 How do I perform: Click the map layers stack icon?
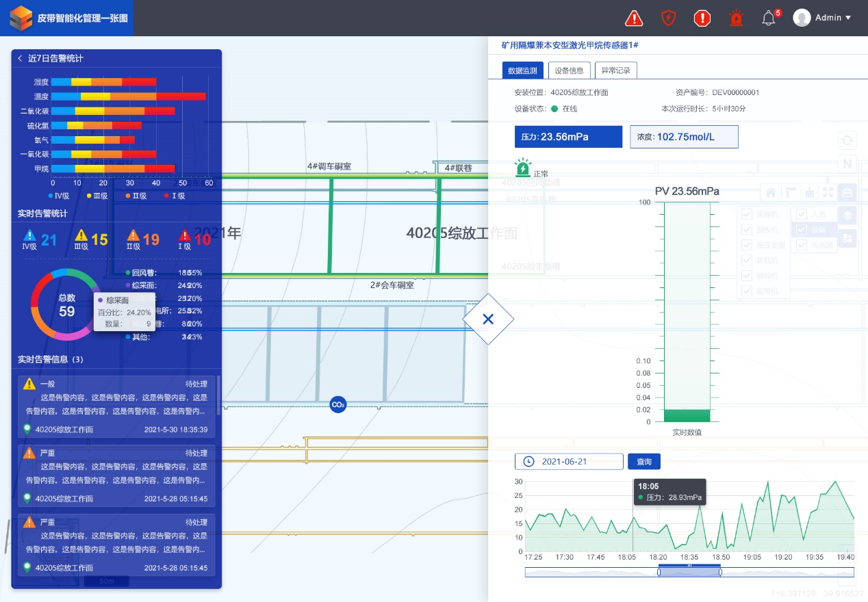click(847, 215)
